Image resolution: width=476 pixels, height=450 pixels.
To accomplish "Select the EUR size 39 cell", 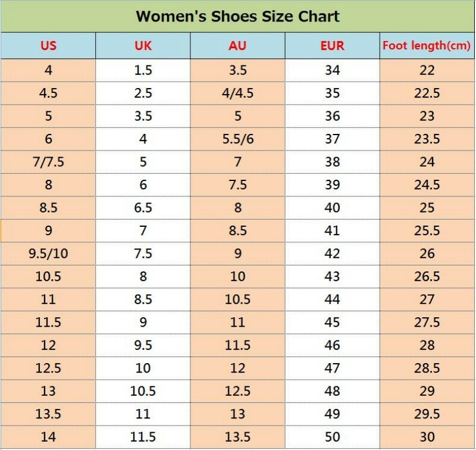I will pos(333,185).
